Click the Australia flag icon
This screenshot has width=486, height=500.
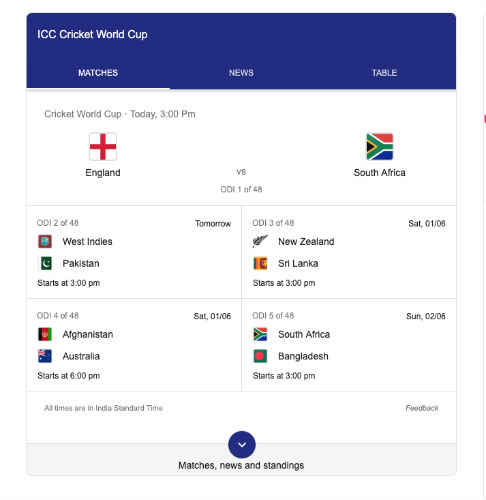click(45, 356)
